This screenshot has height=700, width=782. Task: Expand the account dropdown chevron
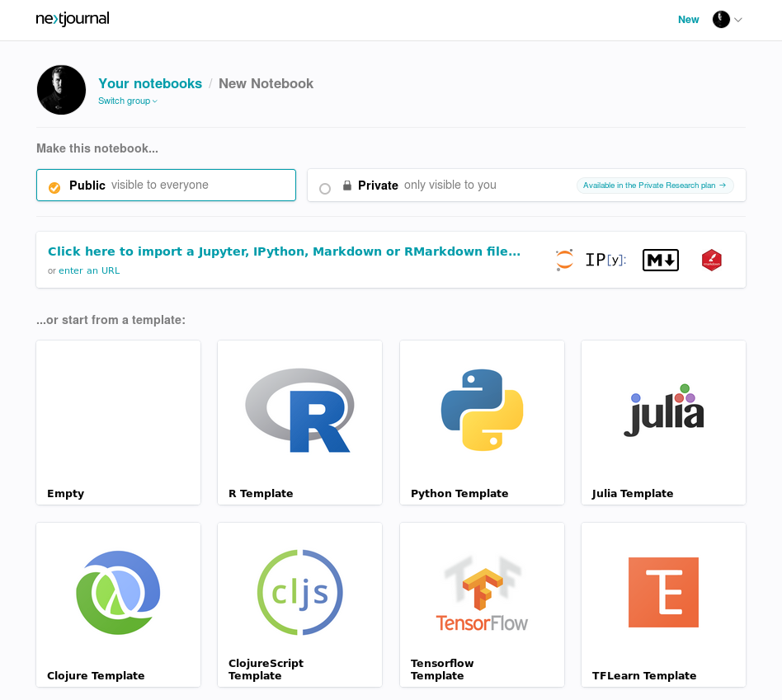click(x=738, y=20)
